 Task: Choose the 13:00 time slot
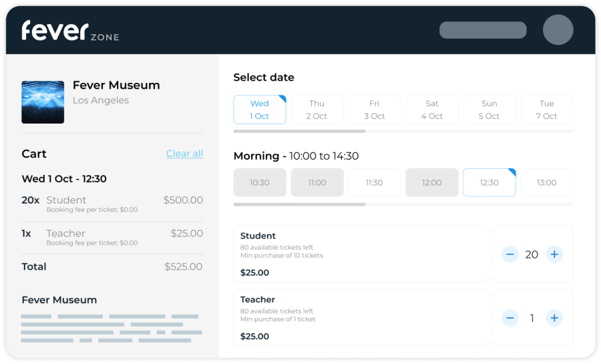tap(547, 182)
